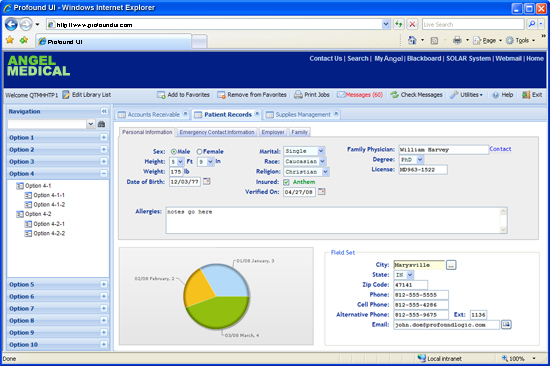This screenshot has height=366, width=550.
Task: Close the Supplies Management tab
Action: tap(336, 113)
